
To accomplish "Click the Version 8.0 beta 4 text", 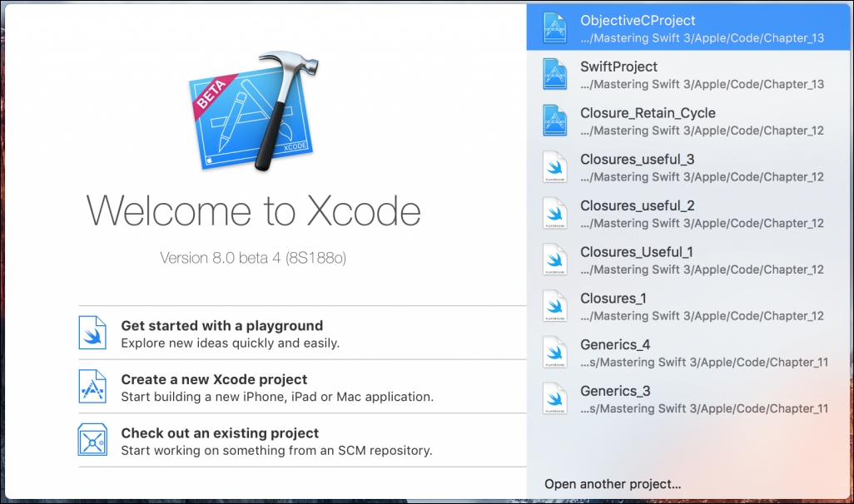I will 253,258.
